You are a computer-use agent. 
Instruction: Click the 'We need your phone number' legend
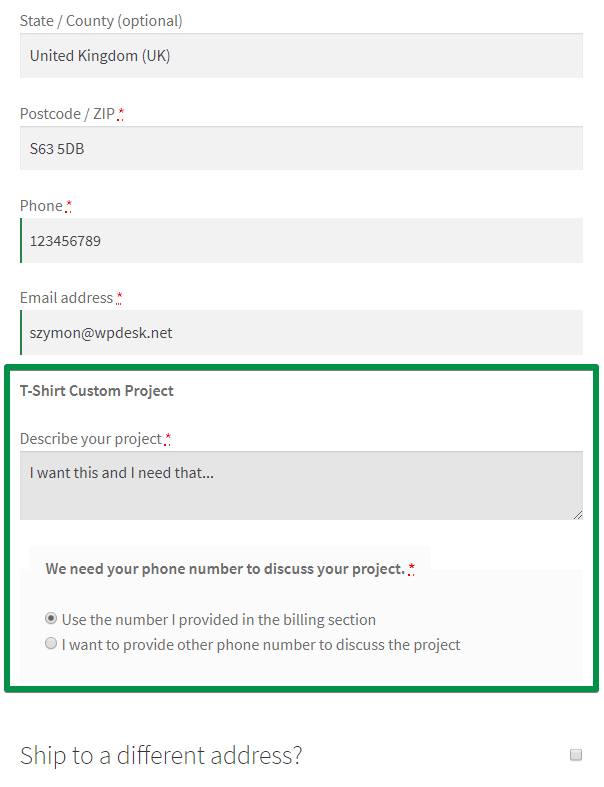[x=224, y=568]
